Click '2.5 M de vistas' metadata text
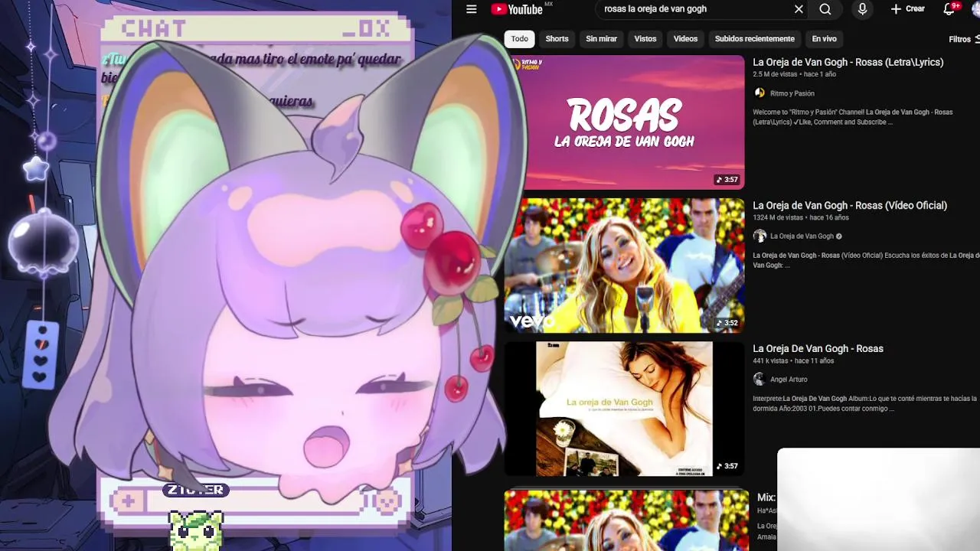The width and height of the screenshot is (980, 551). (x=775, y=74)
